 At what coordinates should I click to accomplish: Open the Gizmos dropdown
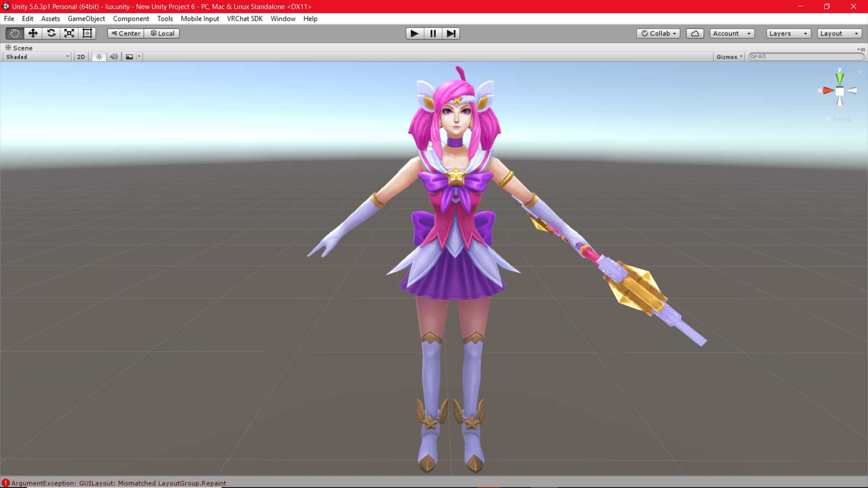(728, 56)
